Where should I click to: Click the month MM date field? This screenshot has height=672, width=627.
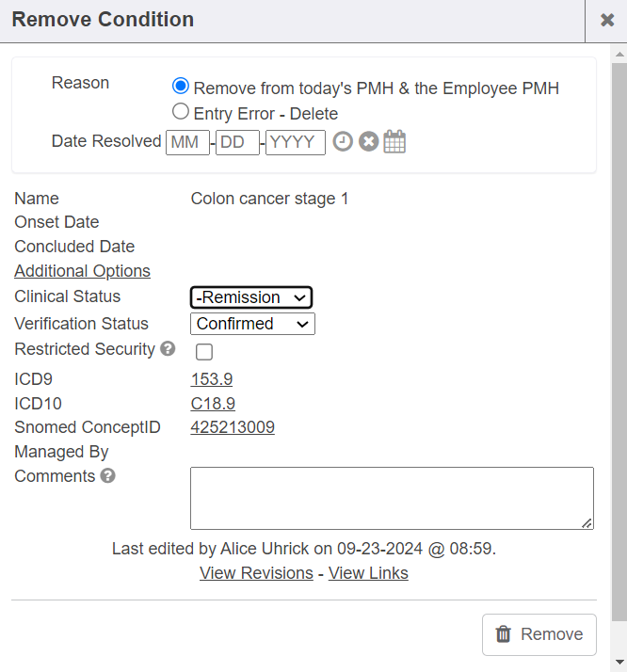tap(187, 142)
